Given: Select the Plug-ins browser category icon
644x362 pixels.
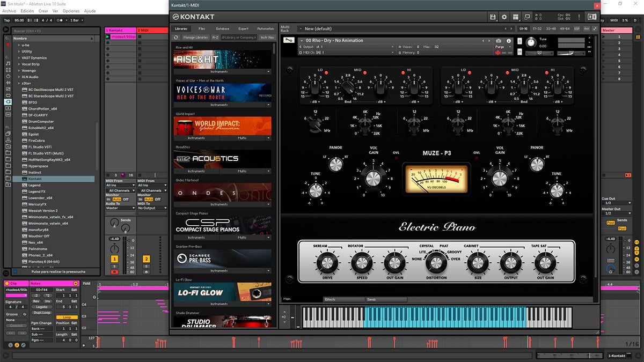Looking at the screenshot, I should (8, 101).
